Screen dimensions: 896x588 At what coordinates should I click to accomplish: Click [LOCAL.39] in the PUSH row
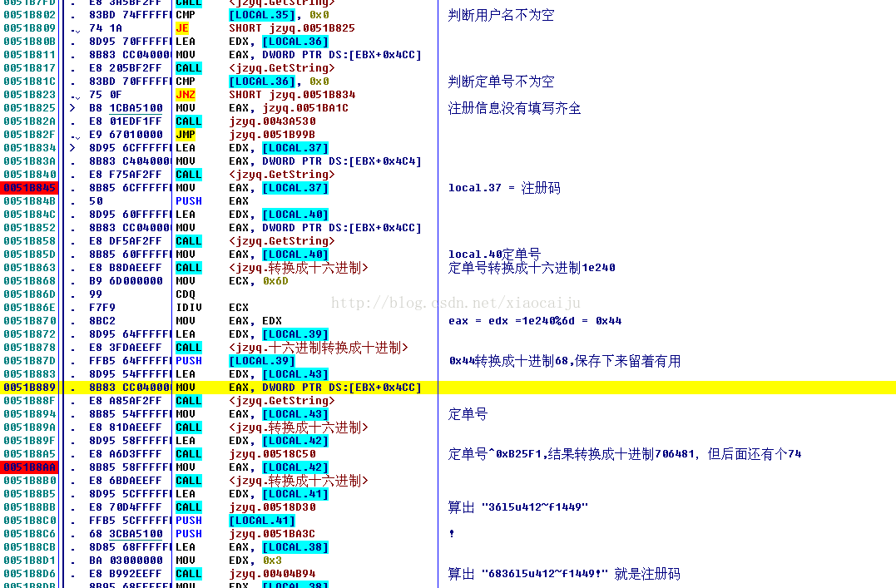[262, 361]
